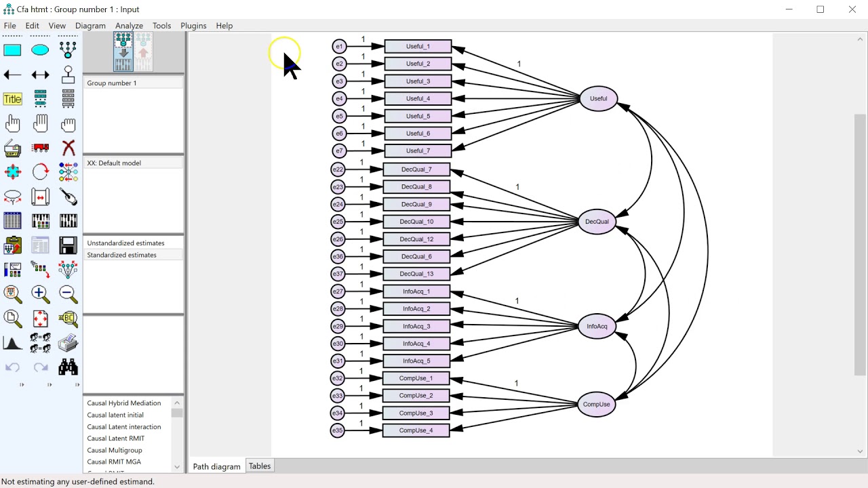Choose the Deselect all objects fist tool
Image resolution: width=868 pixels, height=488 pixels.
point(68,123)
